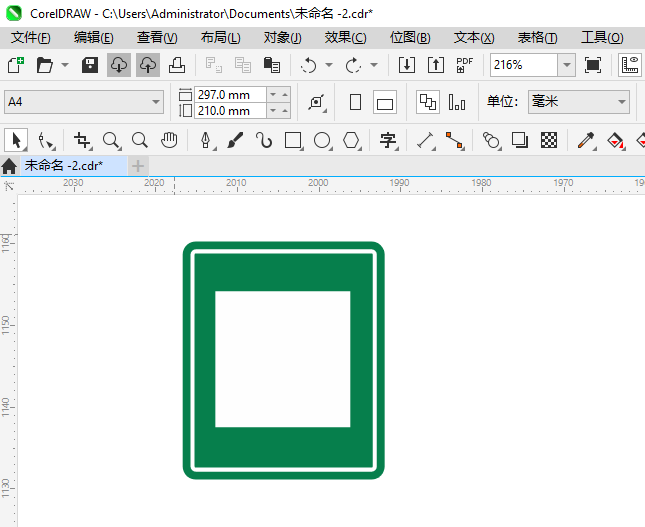The width and height of the screenshot is (645, 527).
Task: Click the white square inside green sign
Action: click(283, 359)
